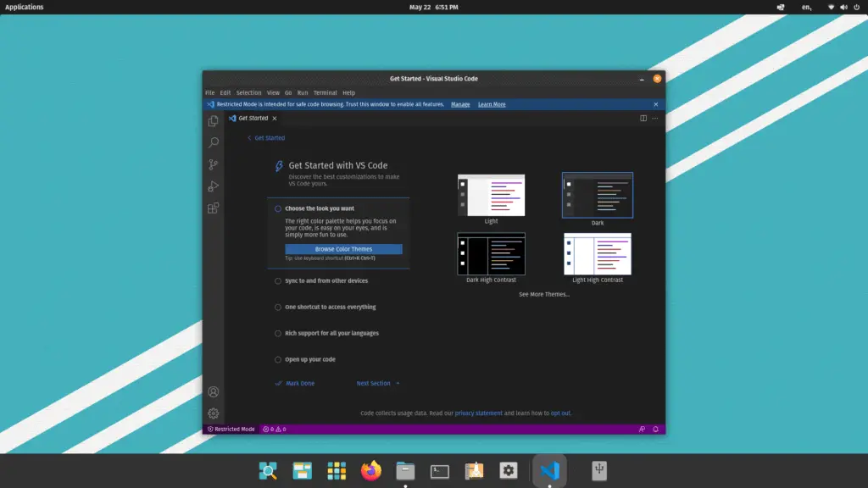Launch Terminal from the dock
868x488 pixels.
(x=440, y=471)
